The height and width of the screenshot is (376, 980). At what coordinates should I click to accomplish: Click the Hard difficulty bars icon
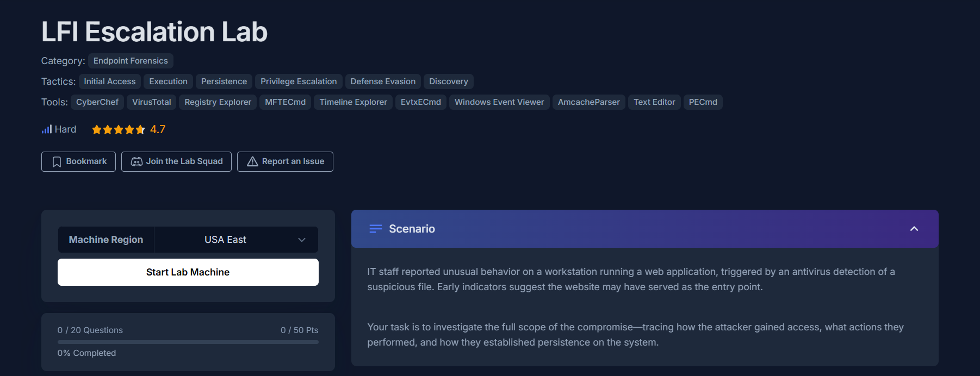pos(47,129)
